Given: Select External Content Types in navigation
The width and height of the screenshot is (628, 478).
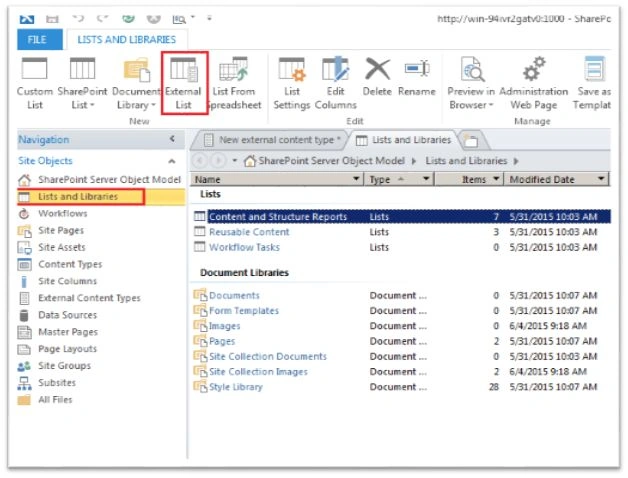Looking at the screenshot, I should pos(89,298).
